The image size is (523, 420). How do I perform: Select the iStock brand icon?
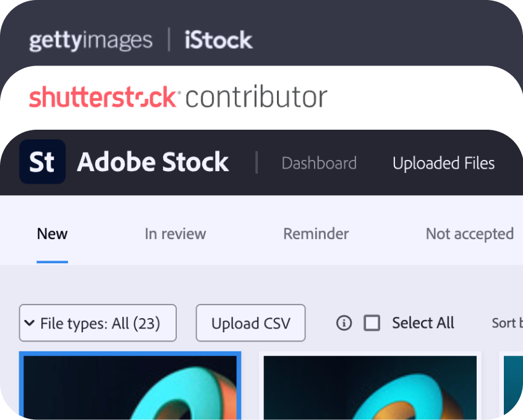(x=217, y=40)
